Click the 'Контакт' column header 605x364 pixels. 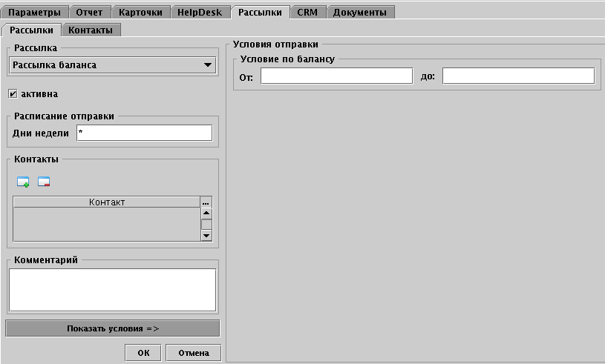(x=107, y=202)
